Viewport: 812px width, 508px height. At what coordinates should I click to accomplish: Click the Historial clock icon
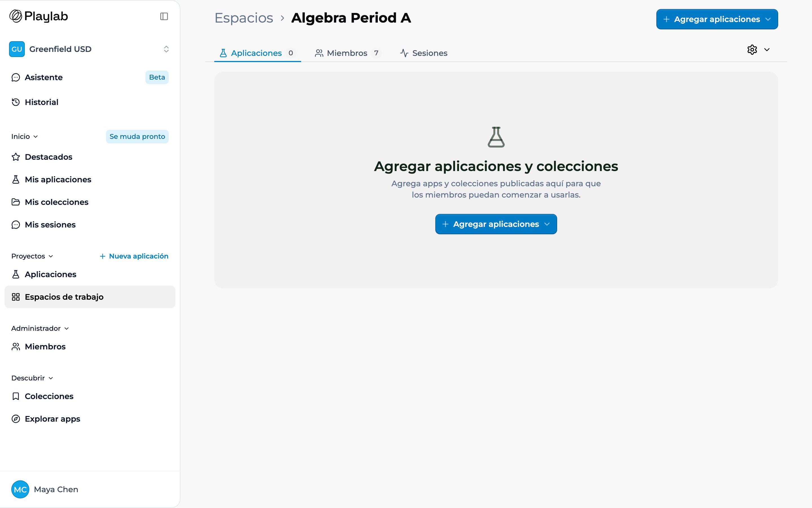pyautogui.click(x=16, y=102)
